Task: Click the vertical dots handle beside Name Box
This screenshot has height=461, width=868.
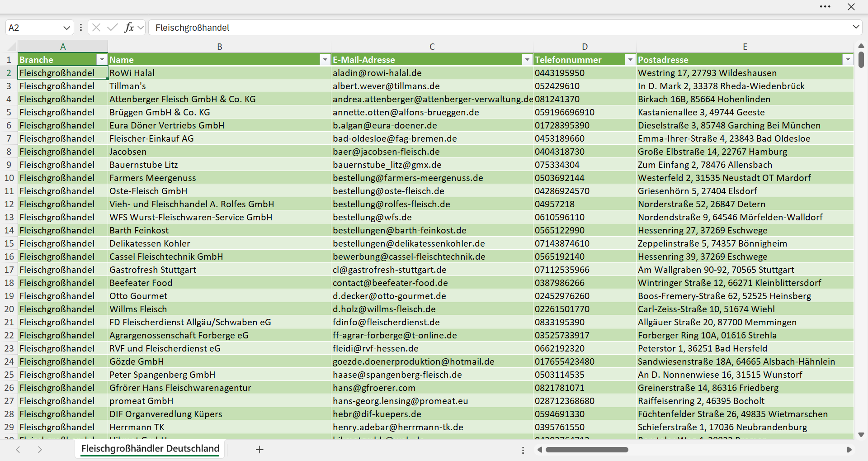Action: click(x=81, y=28)
